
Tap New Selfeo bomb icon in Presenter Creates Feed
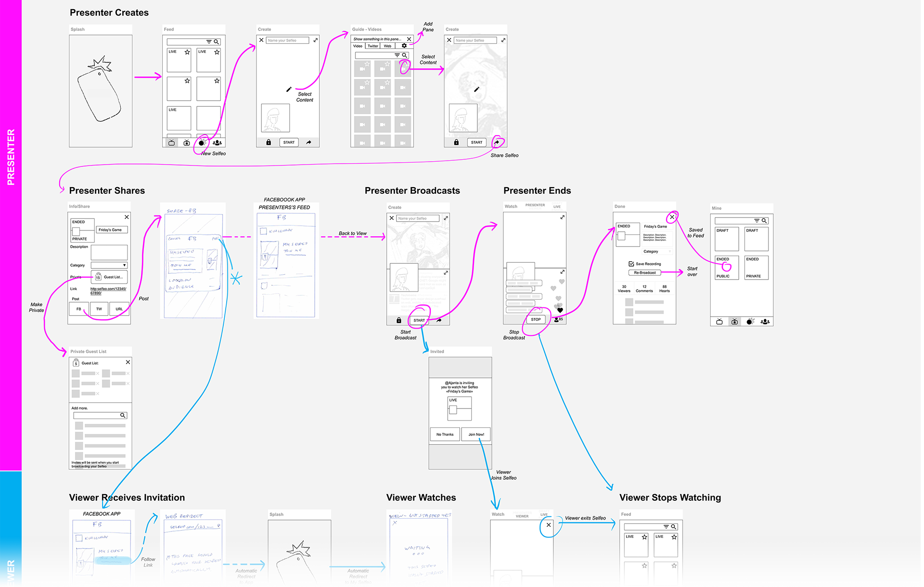[x=202, y=142]
